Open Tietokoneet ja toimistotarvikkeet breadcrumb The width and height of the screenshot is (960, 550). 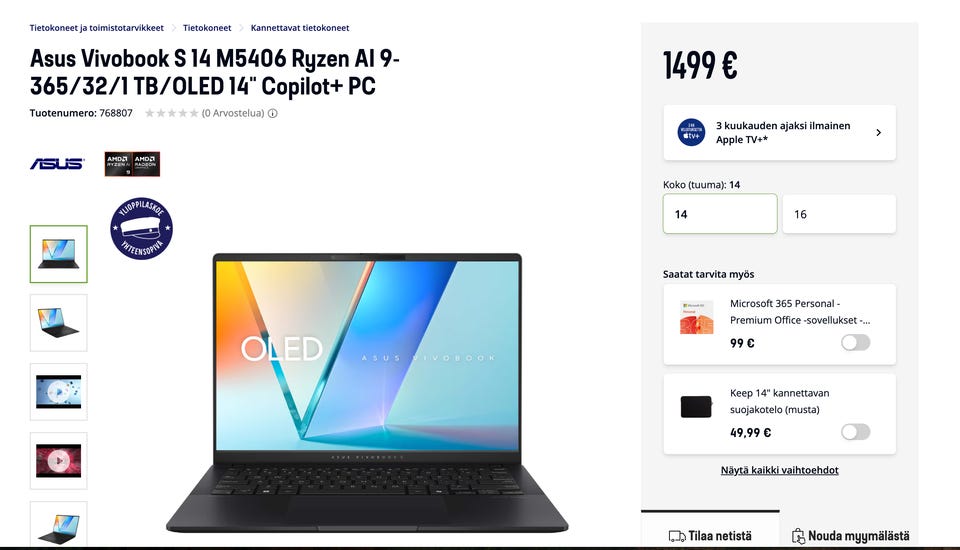(x=97, y=28)
